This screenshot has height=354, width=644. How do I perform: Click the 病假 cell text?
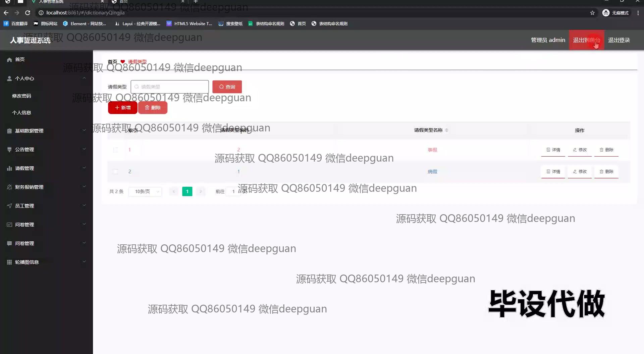pos(432,172)
